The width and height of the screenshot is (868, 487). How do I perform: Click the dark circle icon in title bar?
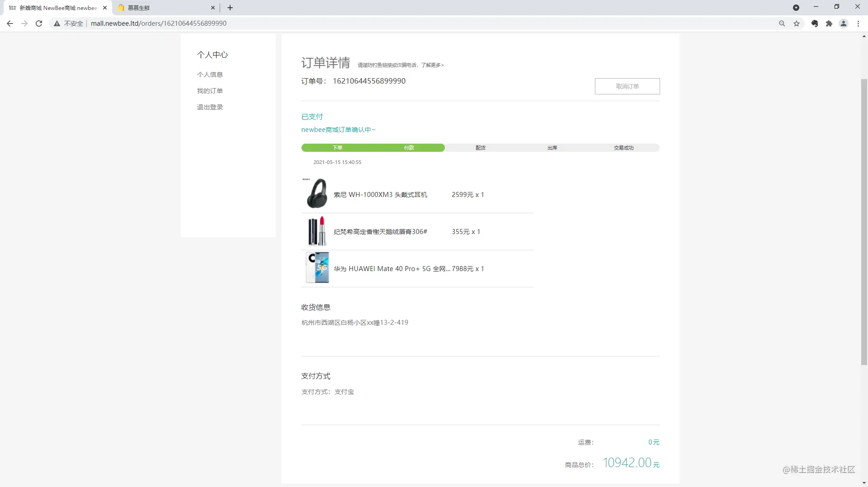point(796,8)
